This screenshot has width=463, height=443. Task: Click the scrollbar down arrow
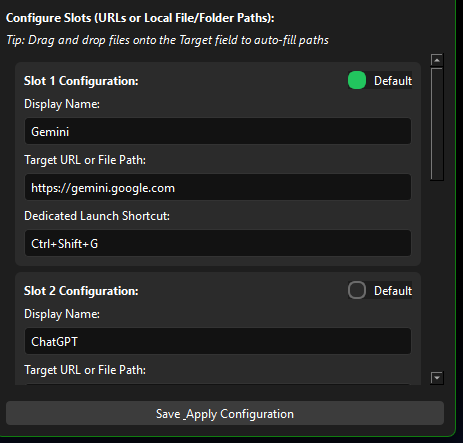[x=437, y=378]
